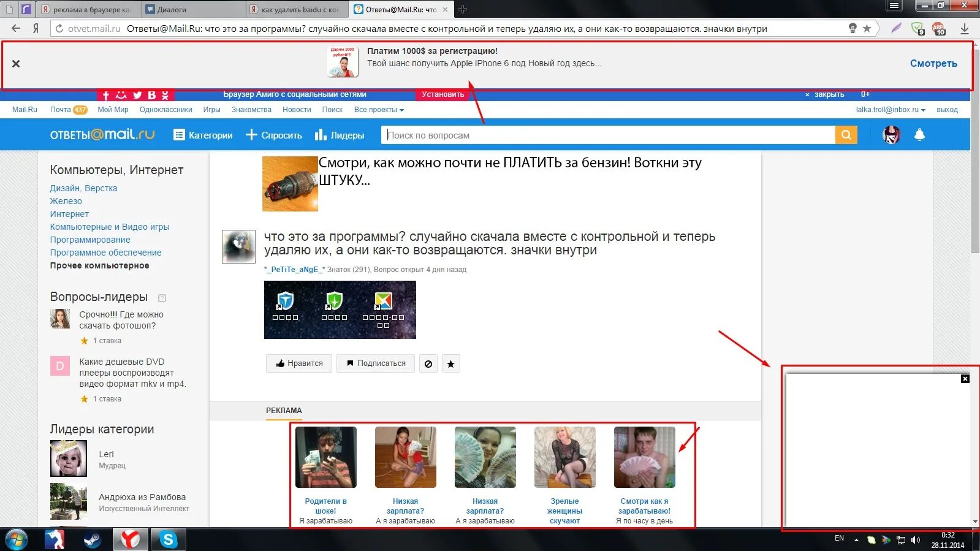The width and height of the screenshot is (980, 551).
Task: Open the question's attached icons screenshot
Action: pyautogui.click(x=340, y=310)
